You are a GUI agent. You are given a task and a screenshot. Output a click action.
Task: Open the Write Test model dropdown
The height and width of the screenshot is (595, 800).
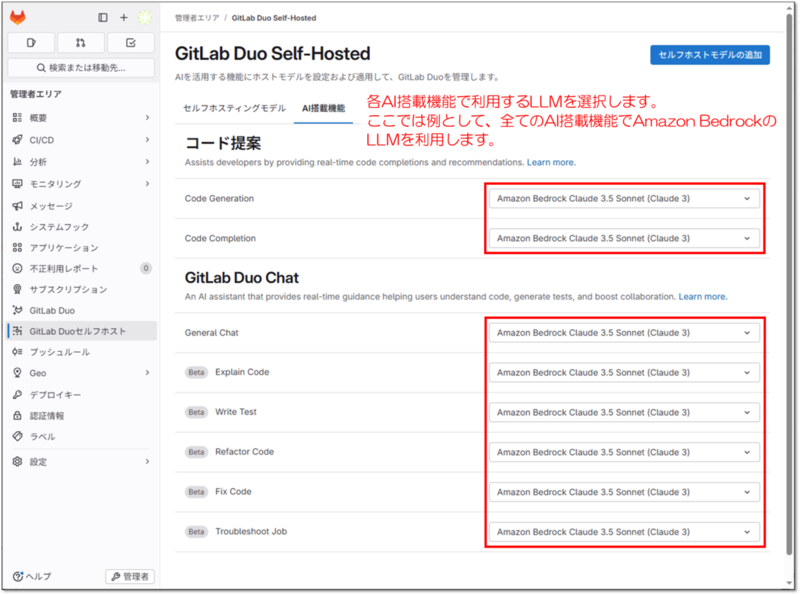(x=624, y=412)
